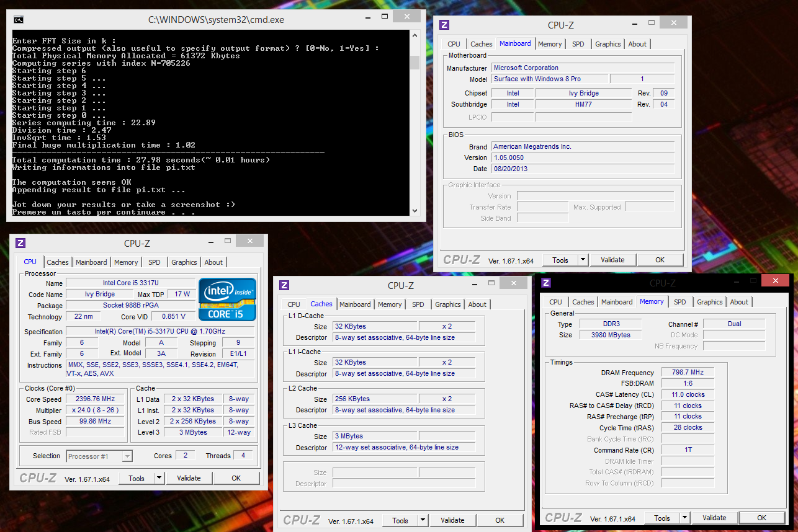
Task: Click the cmd scrollbar up arrow
Action: (x=415, y=35)
